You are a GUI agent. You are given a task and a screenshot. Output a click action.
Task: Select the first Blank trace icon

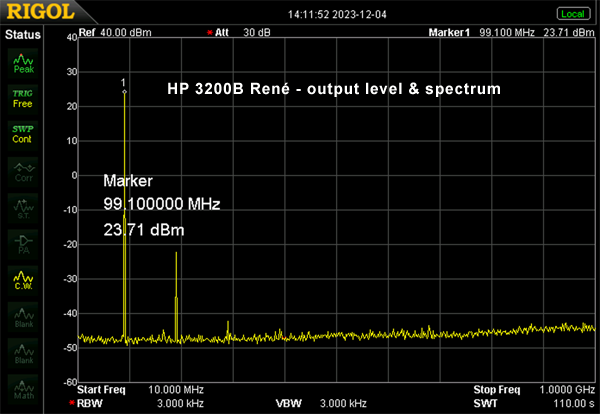click(x=23, y=317)
